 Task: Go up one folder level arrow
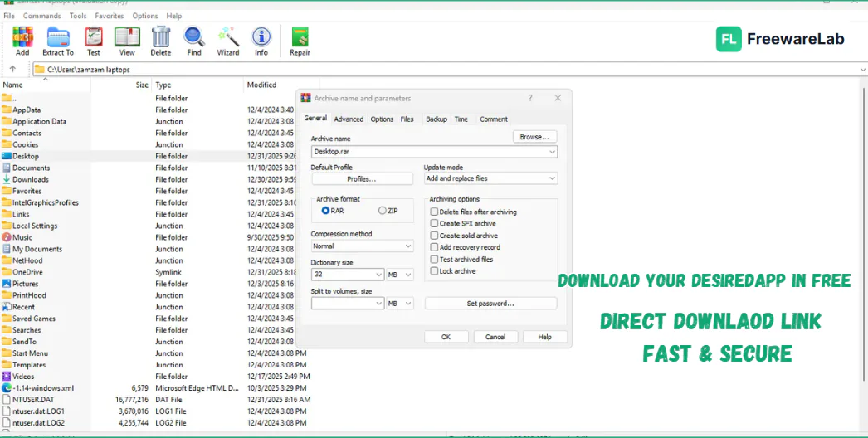click(12, 69)
